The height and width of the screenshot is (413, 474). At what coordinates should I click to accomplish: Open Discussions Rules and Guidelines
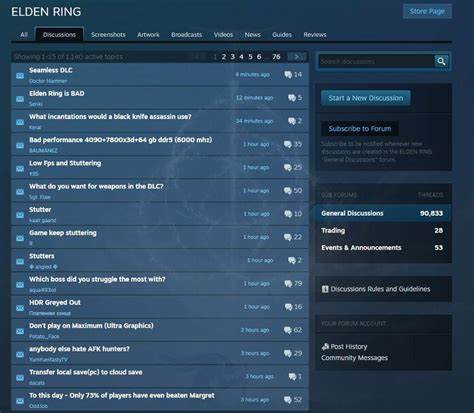coord(380,289)
